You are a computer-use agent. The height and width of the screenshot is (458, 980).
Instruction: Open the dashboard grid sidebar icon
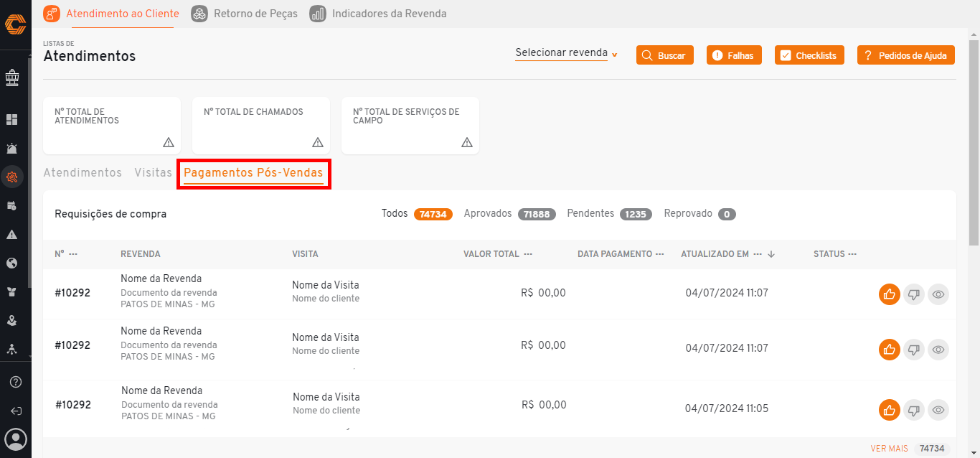[11, 119]
